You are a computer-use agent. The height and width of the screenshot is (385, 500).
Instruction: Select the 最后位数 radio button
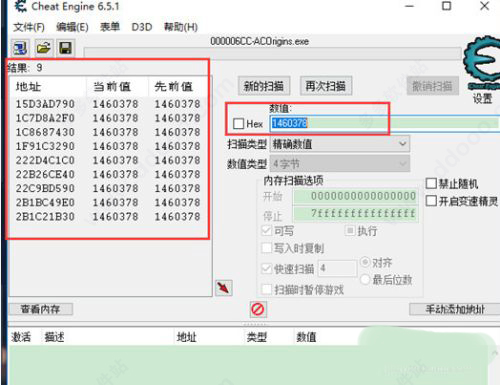(365, 279)
